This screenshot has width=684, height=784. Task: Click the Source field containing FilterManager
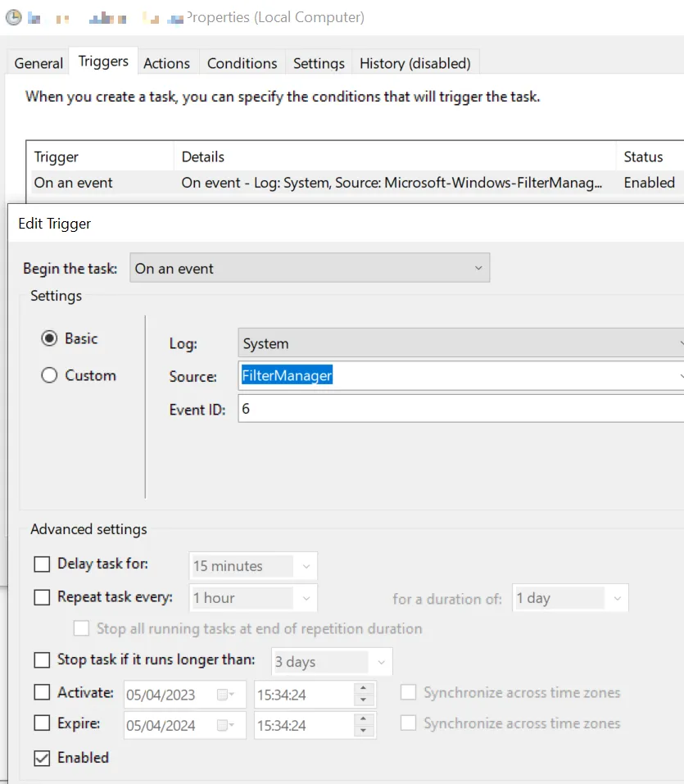point(459,376)
